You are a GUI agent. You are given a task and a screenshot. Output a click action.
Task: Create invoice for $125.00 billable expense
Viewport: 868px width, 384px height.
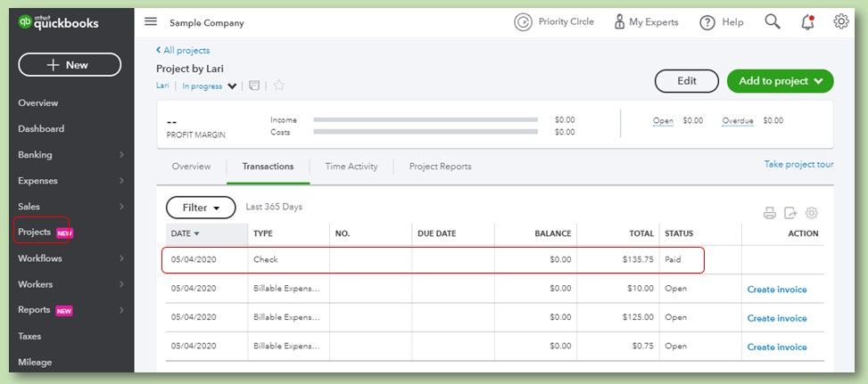(776, 318)
